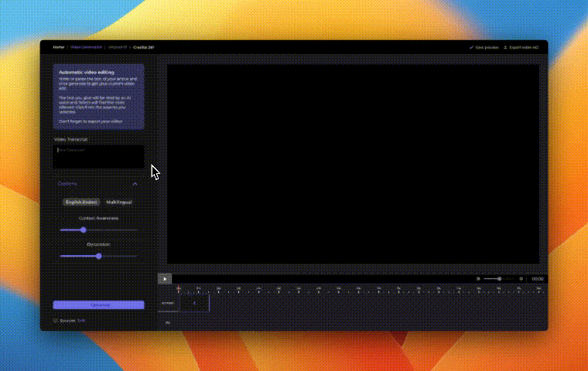Click the Save preview button
The height and width of the screenshot is (371, 588).
point(487,47)
